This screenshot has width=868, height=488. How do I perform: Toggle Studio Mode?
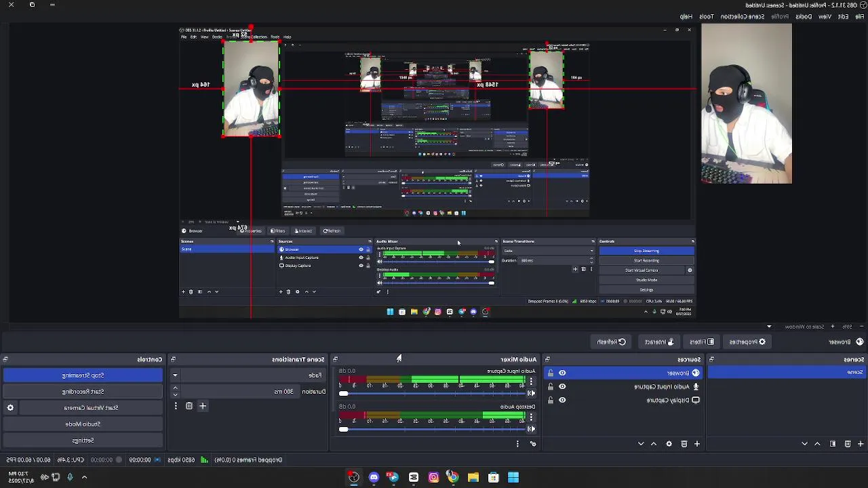tap(83, 424)
